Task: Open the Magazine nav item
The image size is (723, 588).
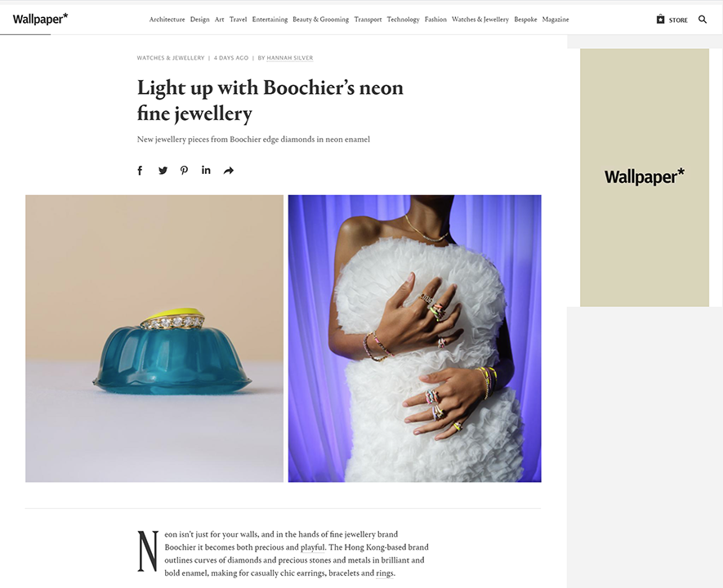Action: pos(556,20)
